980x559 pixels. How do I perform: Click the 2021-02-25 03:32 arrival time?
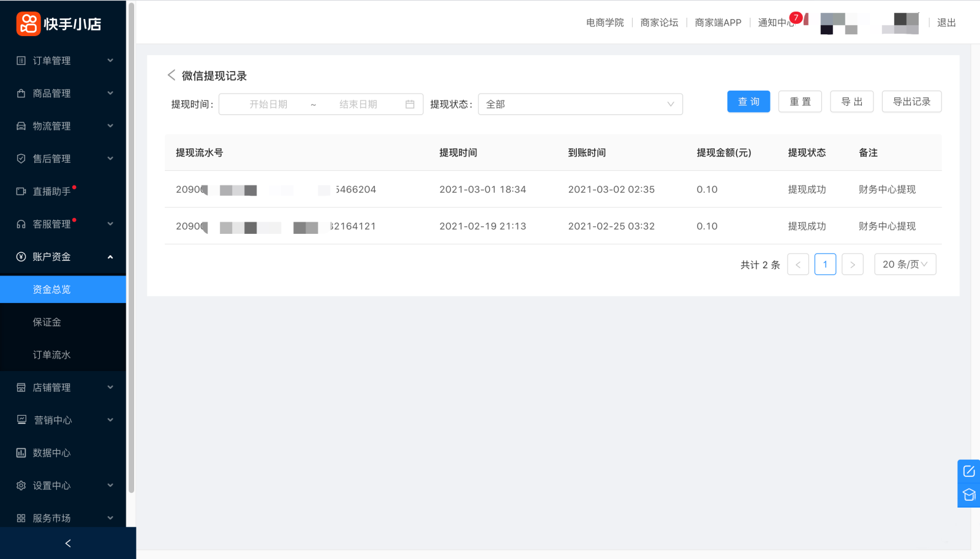tap(611, 226)
